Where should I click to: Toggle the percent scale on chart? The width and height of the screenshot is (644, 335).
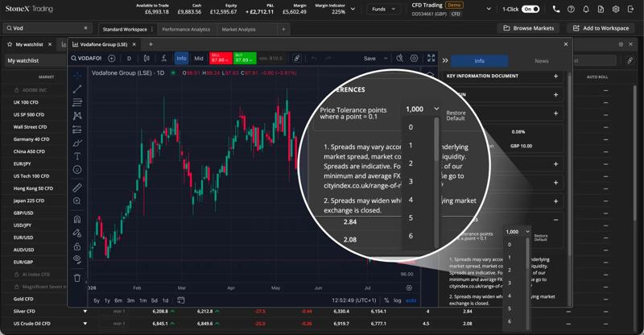point(386,300)
